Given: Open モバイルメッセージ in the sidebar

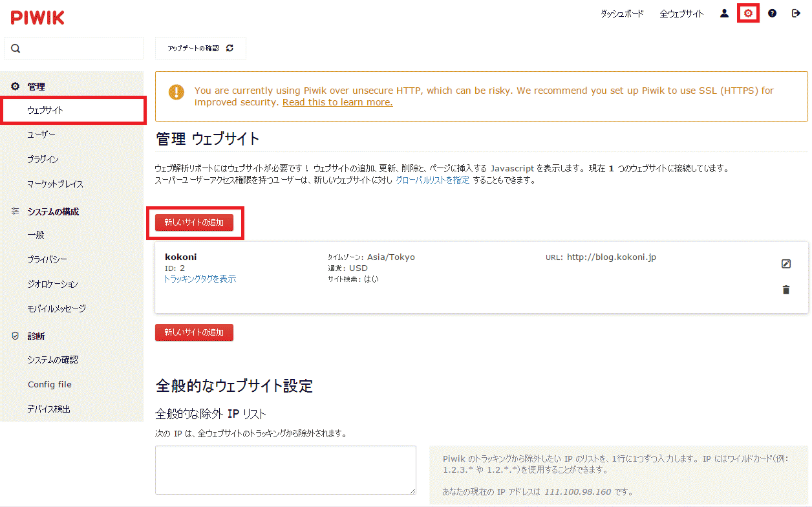Looking at the screenshot, I should coord(56,308).
